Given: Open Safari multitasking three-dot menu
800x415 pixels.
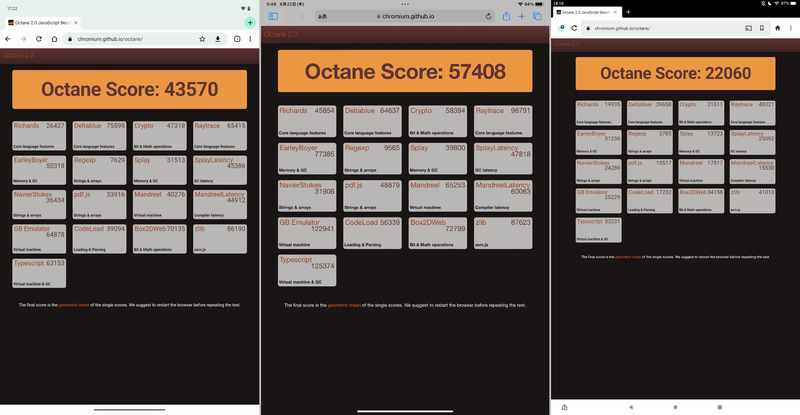Looking at the screenshot, I should click(x=405, y=4).
